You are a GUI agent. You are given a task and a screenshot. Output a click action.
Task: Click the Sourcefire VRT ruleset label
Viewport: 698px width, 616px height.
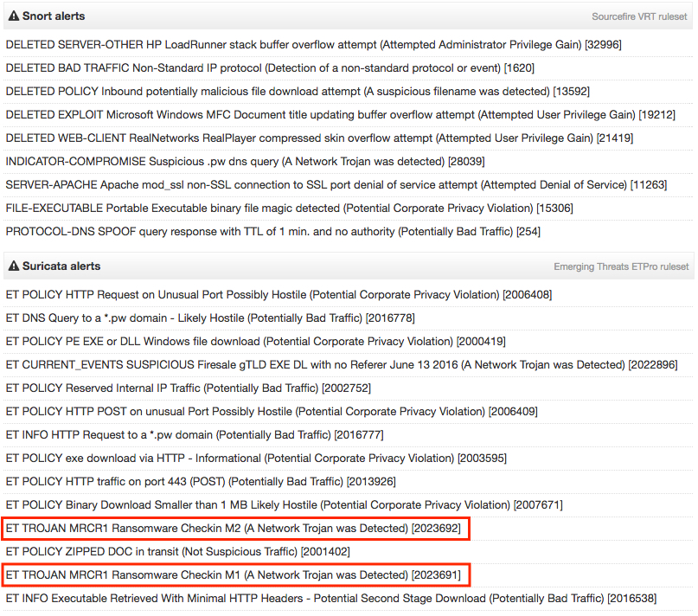tap(639, 16)
